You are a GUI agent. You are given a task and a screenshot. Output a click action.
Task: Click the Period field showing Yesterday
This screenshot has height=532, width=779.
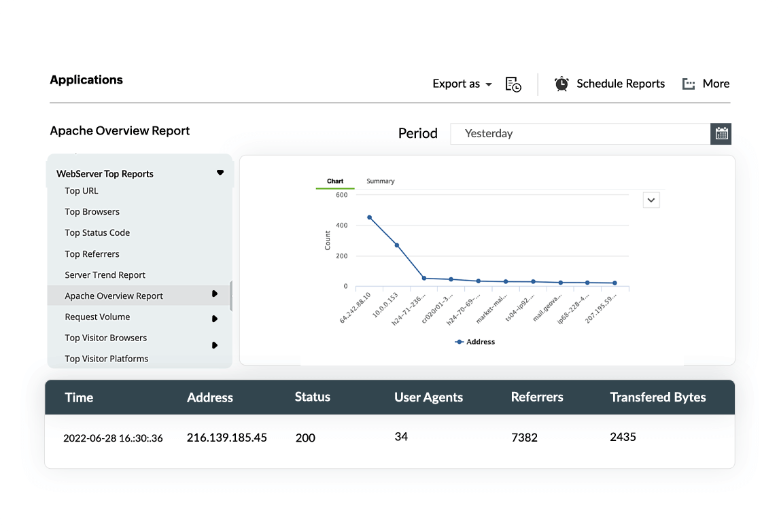click(x=580, y=134)
